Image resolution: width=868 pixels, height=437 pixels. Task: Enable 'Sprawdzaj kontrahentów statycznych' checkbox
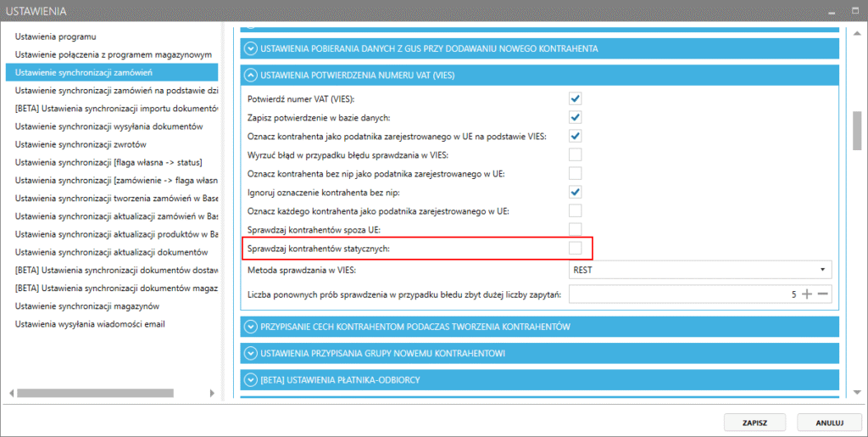575,248
